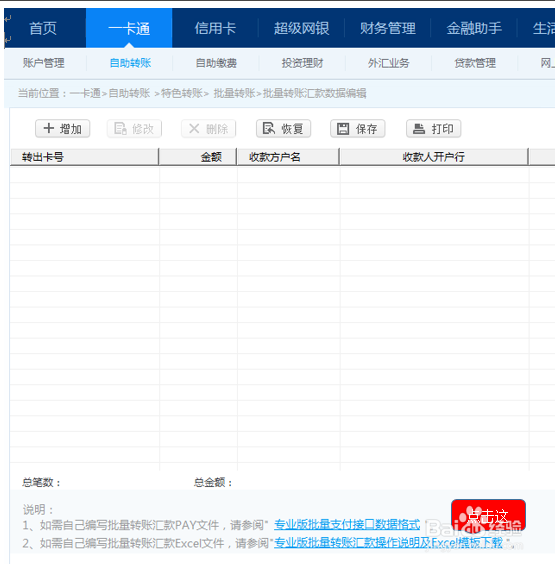Click 特色转账 in the breadcrumb

click(182, 94)
